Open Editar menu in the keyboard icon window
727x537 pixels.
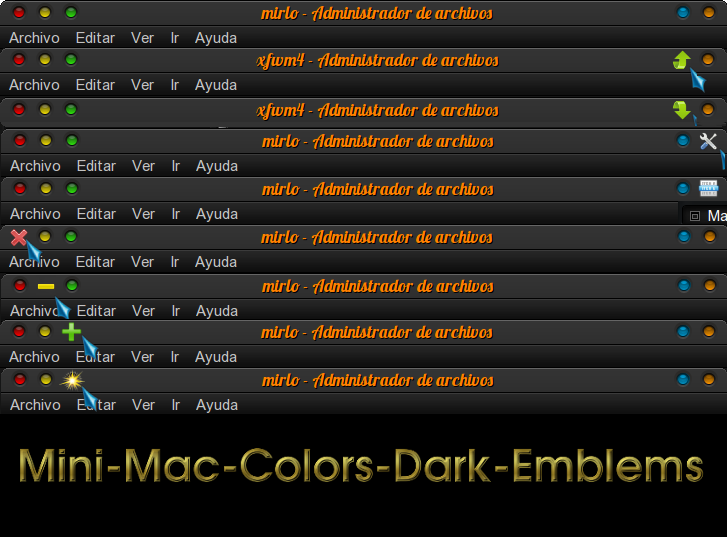tap(96, 214)
